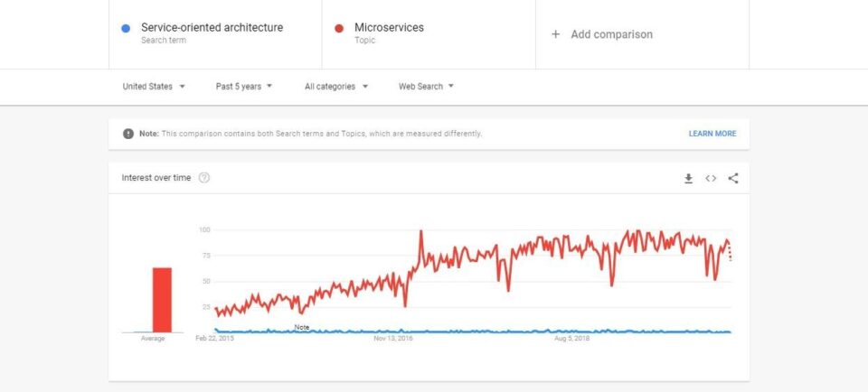Click the red Average bar in chart
868x392 pixels.
click(162, 300)
